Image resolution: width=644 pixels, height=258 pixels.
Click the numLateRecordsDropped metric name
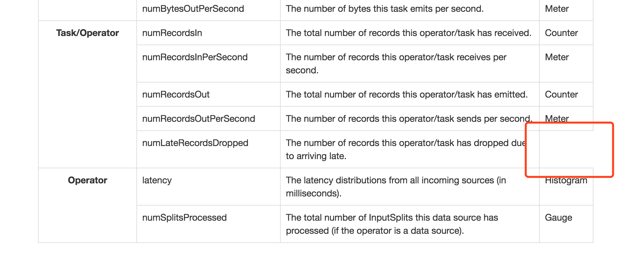pyautogui.click(x=195, y=143)
